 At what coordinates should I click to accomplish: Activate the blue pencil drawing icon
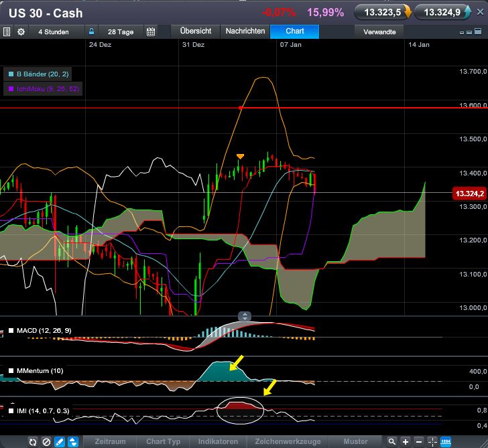tap(60, 442)
